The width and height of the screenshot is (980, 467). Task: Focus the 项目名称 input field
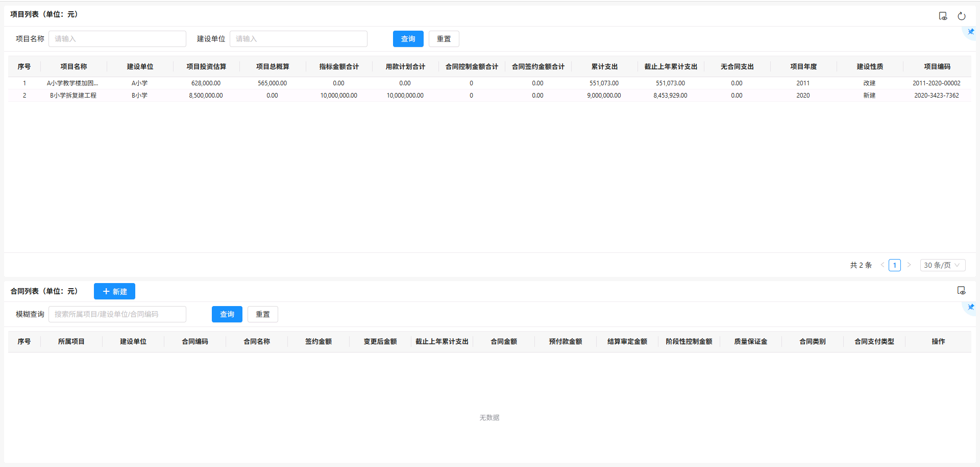pyautogui.click(x=117, y=39)
